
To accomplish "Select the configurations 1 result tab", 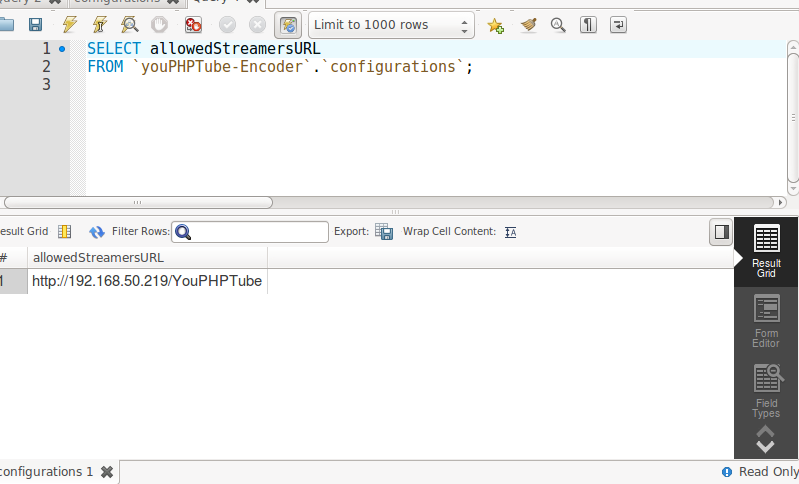I will [x=47, y=472].
